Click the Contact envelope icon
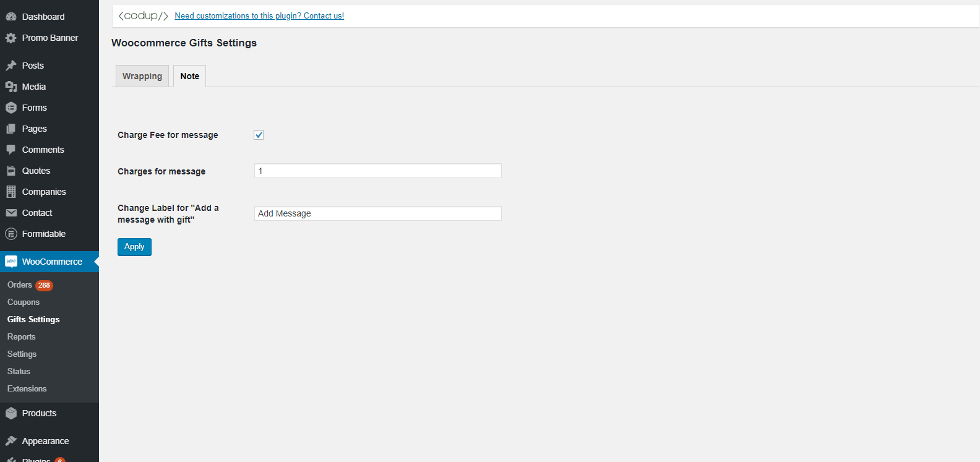 (11, 213)
